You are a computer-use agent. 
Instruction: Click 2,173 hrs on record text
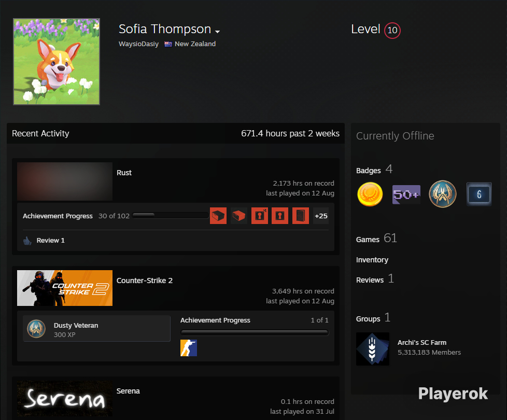pos(303,184)
